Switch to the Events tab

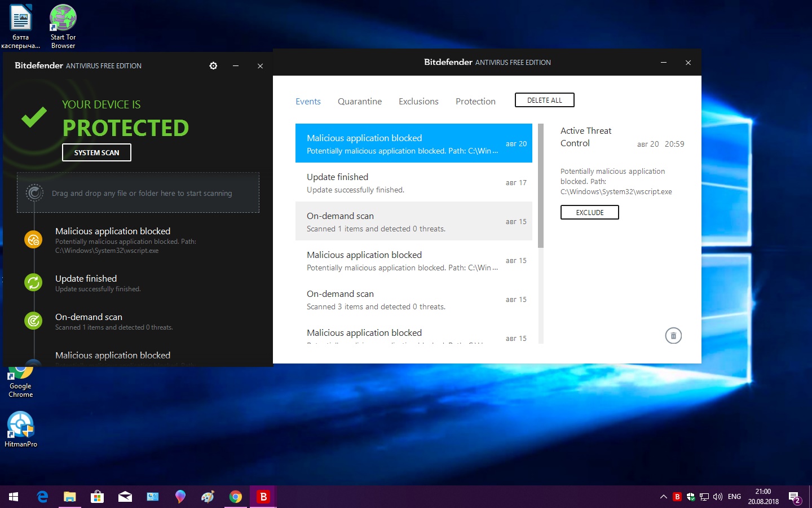point(308,102)
